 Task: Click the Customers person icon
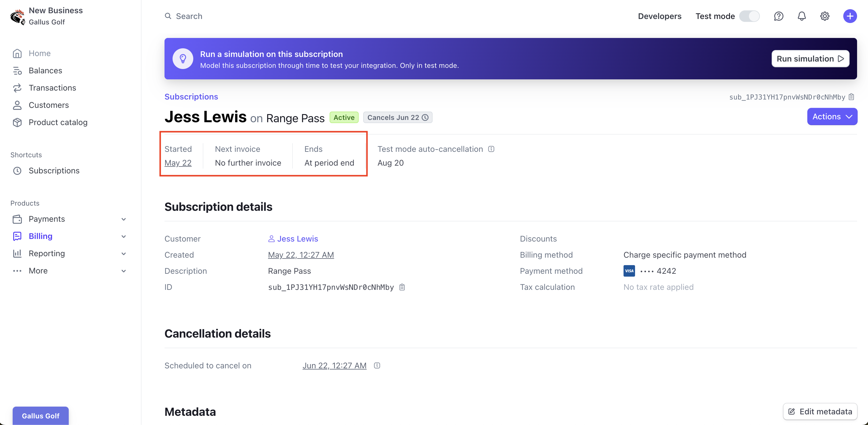click(17, 105)
